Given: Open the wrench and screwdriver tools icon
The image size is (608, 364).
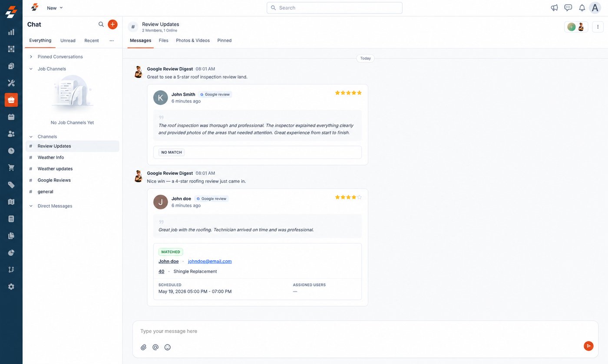Looking at the screenshot, I should (11, 83).
